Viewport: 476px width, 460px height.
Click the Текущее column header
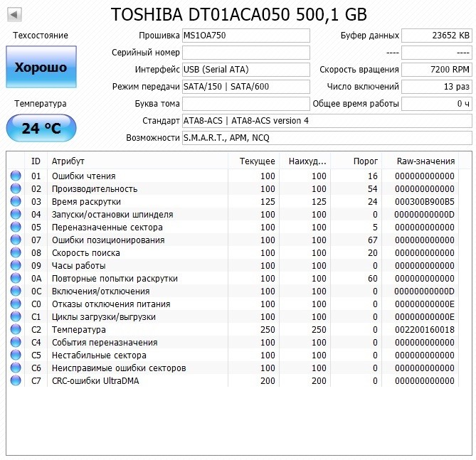click(253, 161)
